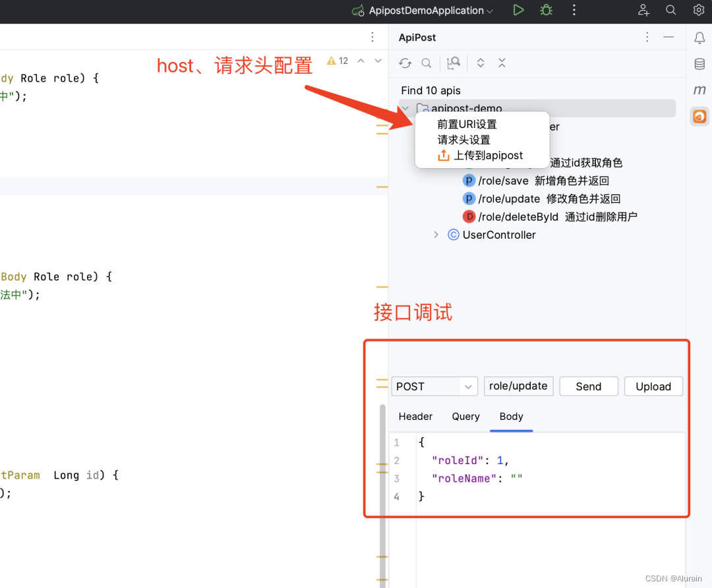Open the POST request method dropdown
The height and width of the screenshot is (588, 712).
click(x=470, y=386)
